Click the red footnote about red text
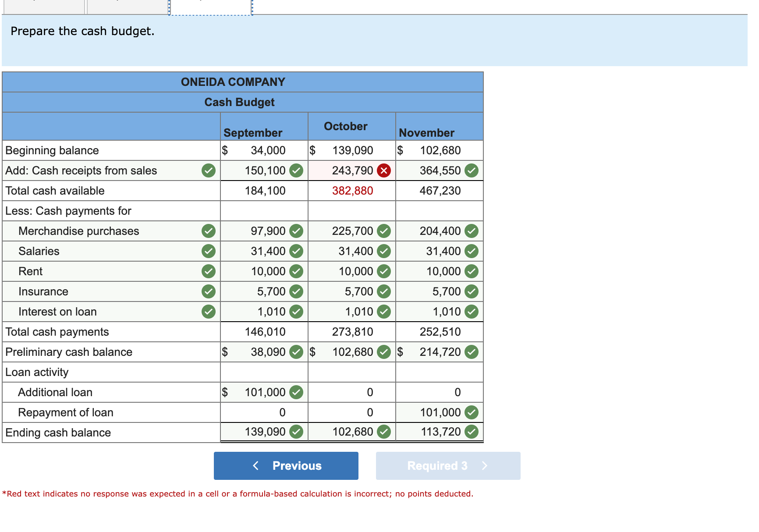759x532 pixels. 238,493
